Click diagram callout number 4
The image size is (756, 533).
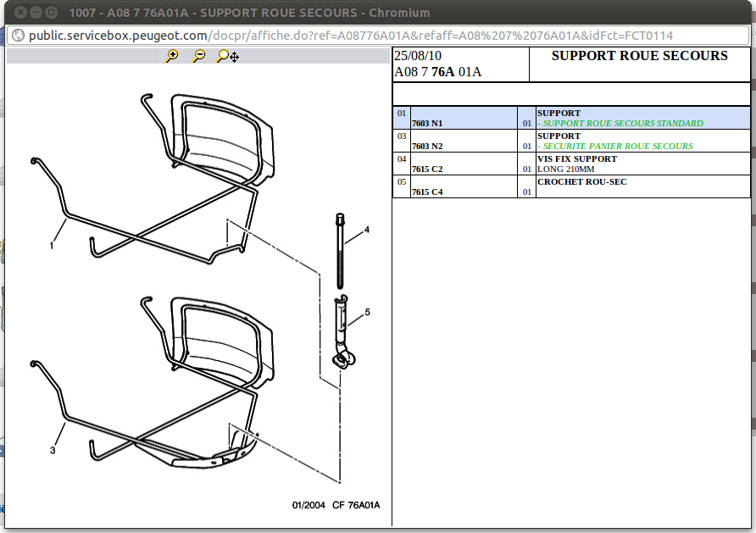pyautogui.click(x=367, y=230)
